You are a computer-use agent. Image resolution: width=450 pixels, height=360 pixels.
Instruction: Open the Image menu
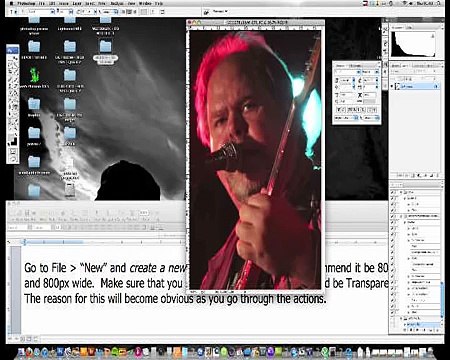pyautogui.click(x=64, y=3)
